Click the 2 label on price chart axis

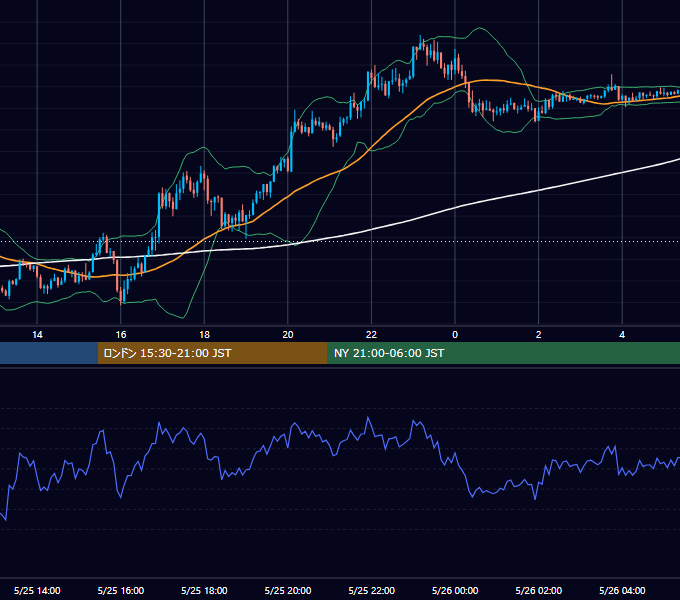539,335
